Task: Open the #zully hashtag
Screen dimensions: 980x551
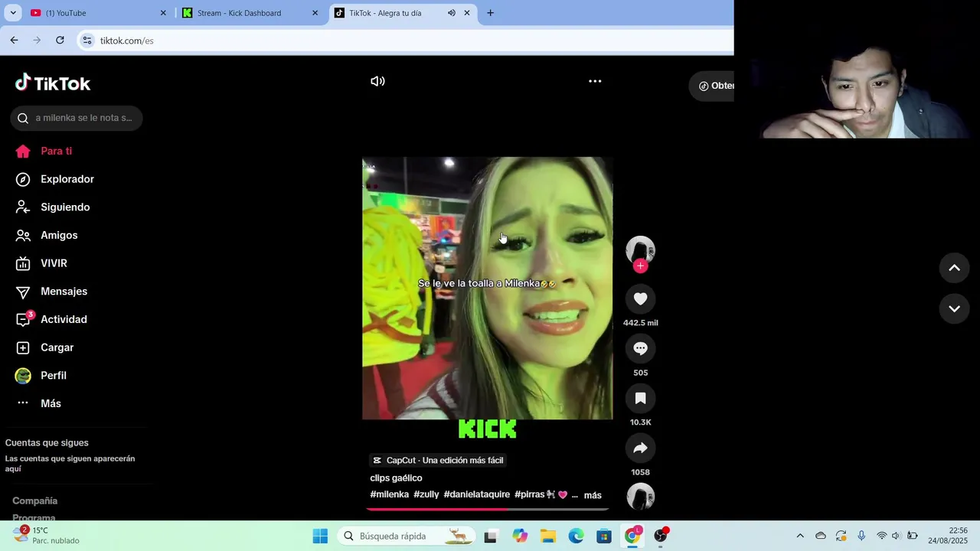Action: [426, 495]
